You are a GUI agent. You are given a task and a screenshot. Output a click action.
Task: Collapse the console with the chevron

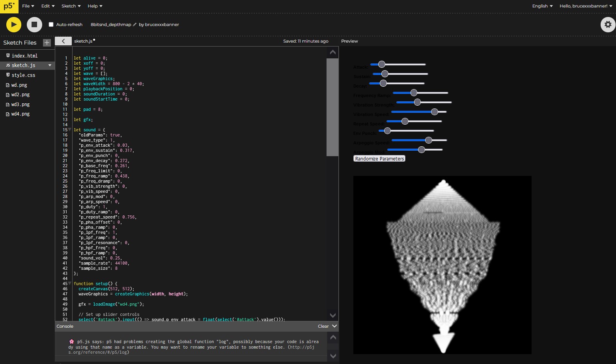tap(334, 326)
